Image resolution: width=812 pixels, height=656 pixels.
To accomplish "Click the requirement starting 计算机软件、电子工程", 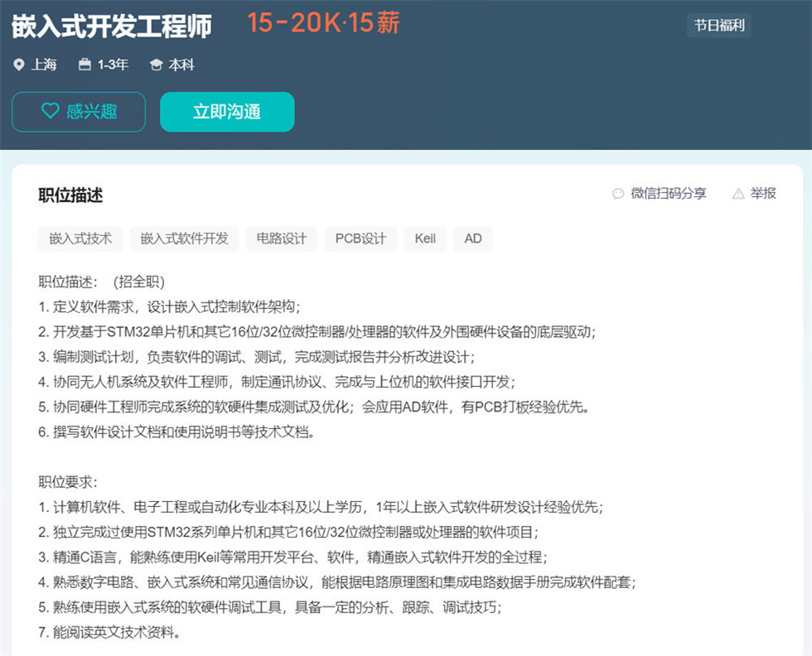I will (x=321, y=507).
